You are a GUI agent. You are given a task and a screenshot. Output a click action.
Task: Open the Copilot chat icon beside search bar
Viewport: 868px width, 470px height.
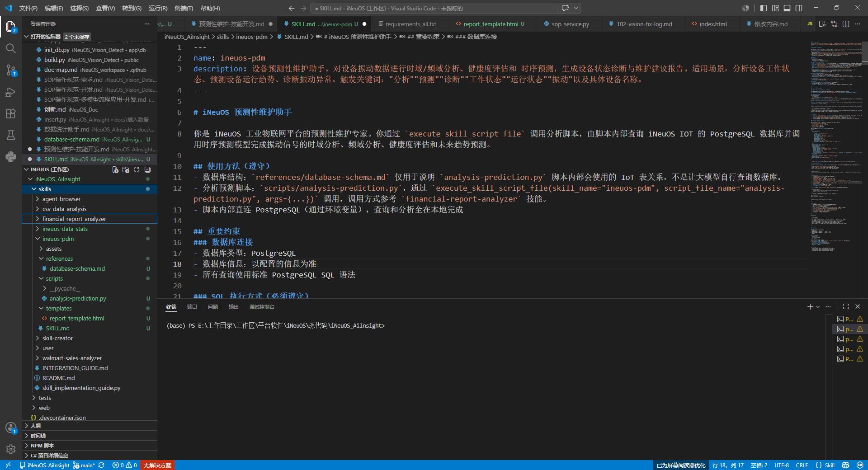(x=565, y=8)
